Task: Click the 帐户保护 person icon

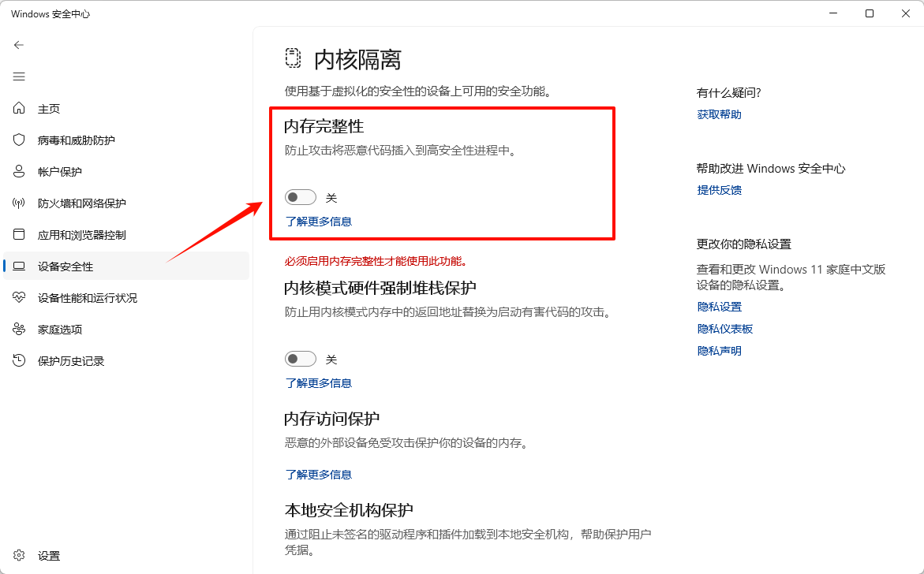Action: (x=17, y=171)
